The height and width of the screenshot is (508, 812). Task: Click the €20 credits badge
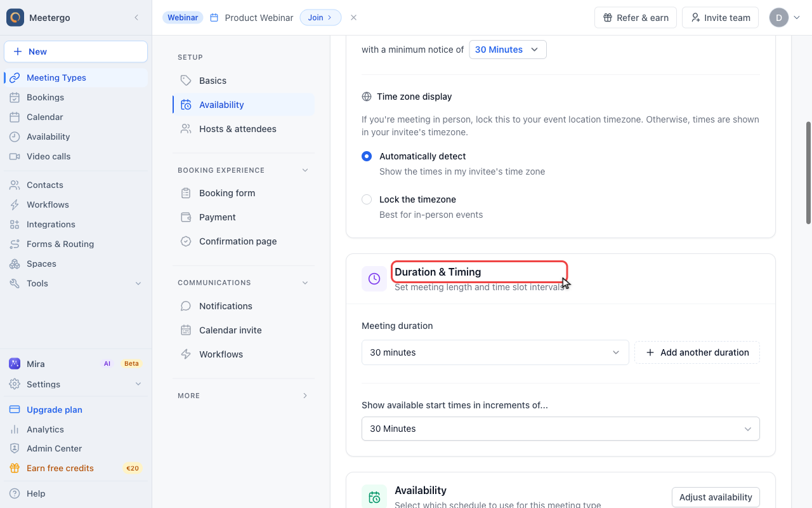(132, 468)
